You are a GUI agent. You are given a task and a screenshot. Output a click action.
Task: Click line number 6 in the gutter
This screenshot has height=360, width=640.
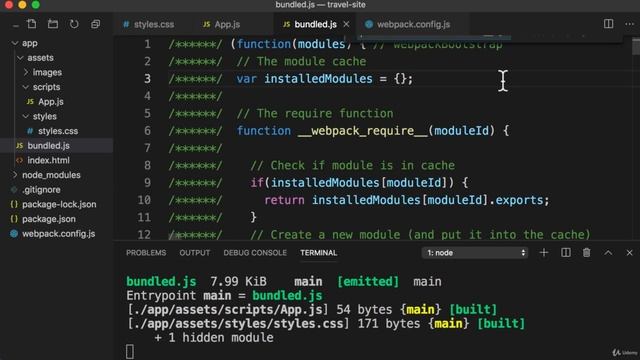pos(147,131)
